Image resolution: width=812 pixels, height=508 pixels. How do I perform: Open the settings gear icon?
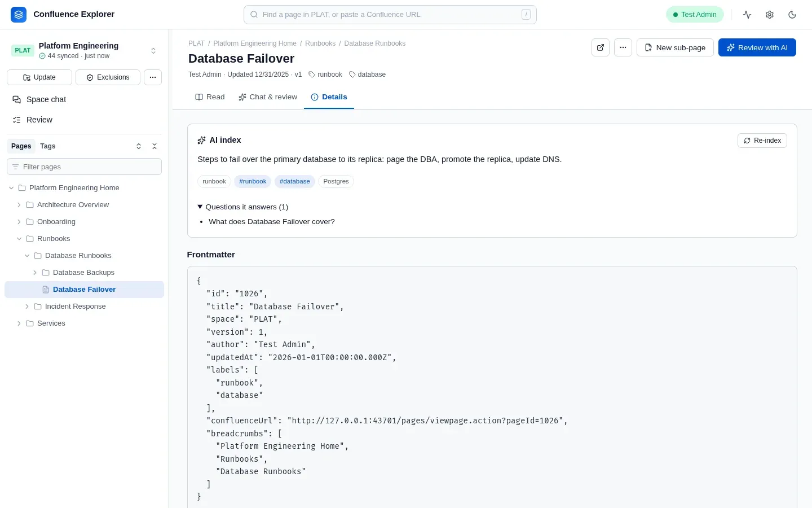[770, 15]
